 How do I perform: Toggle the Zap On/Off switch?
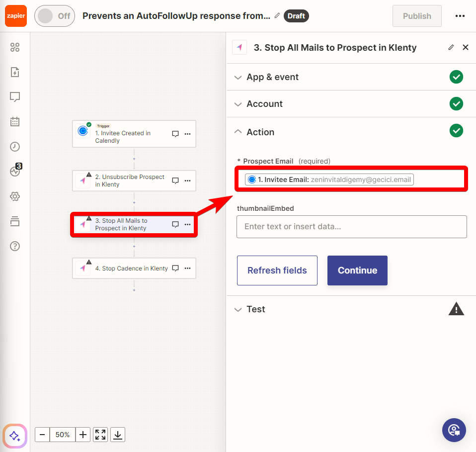point(55,16)
